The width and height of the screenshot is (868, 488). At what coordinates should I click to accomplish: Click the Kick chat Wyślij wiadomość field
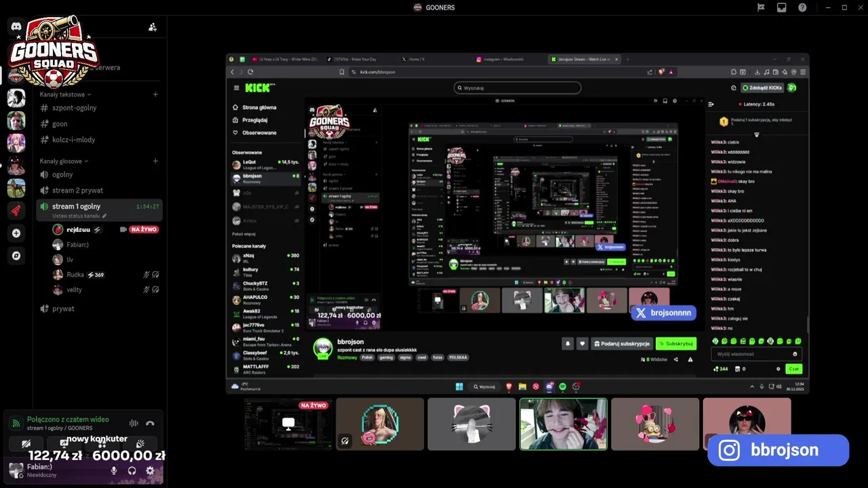[756, 354]
